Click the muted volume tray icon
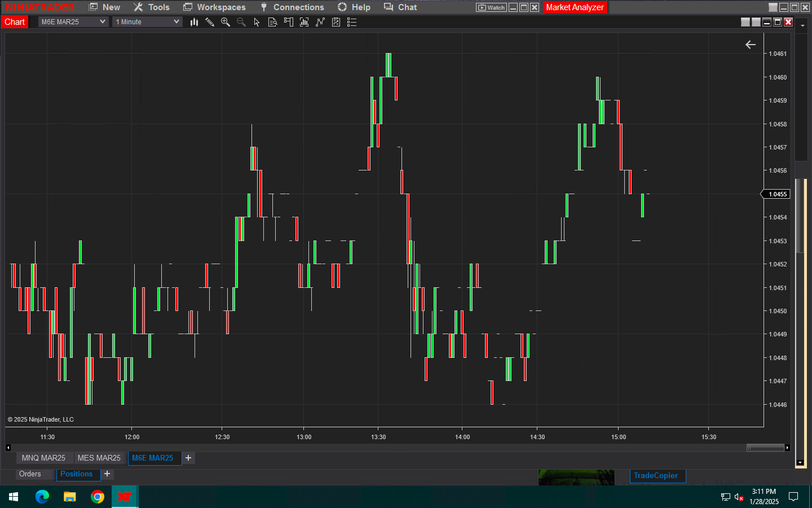 point(739,497)
